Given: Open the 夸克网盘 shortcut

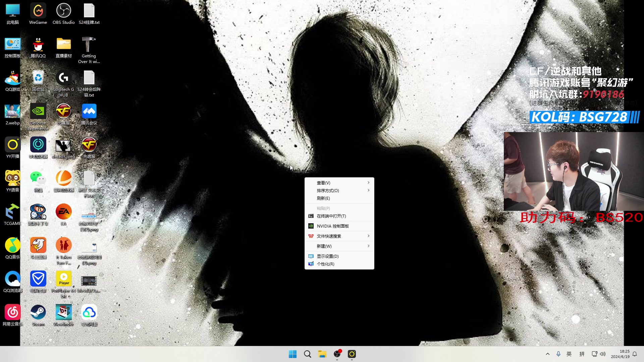Looking at the screenshot, I should pyautogui.click(x=89, y=316).
